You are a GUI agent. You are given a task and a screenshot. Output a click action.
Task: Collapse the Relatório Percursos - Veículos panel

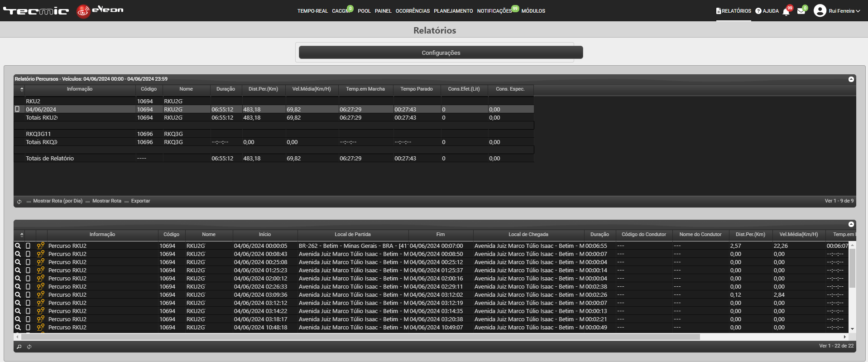pos(851,79)
